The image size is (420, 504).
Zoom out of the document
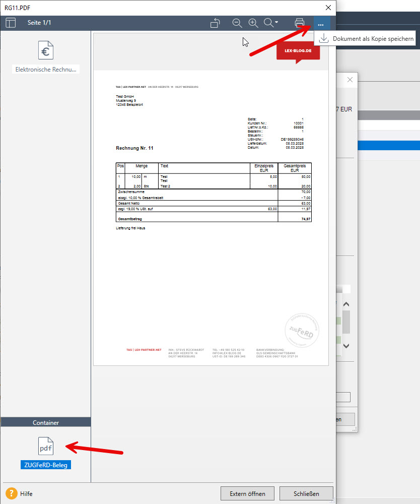point(237,23)
